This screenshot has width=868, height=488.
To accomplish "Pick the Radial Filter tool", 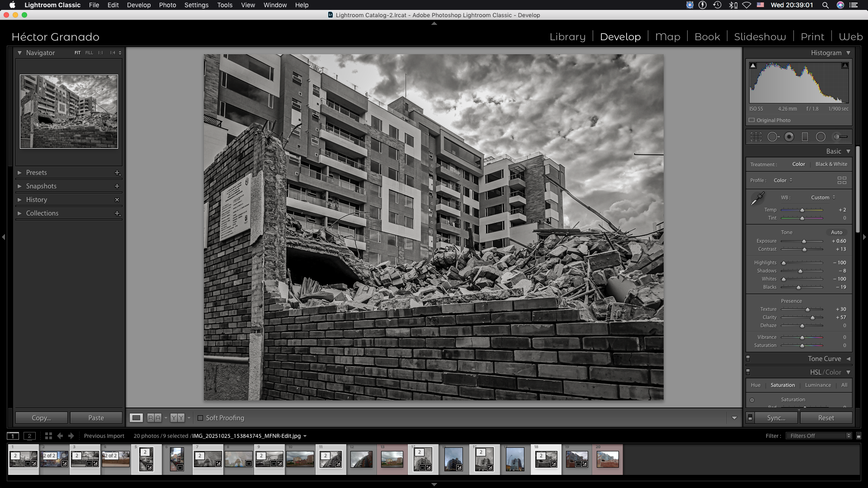I will coord(821,137).
